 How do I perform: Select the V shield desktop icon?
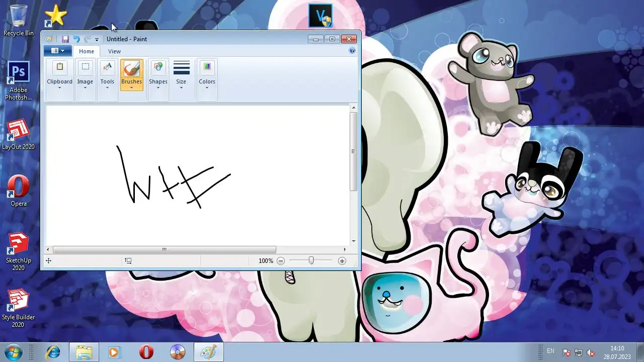pos(320,16)
